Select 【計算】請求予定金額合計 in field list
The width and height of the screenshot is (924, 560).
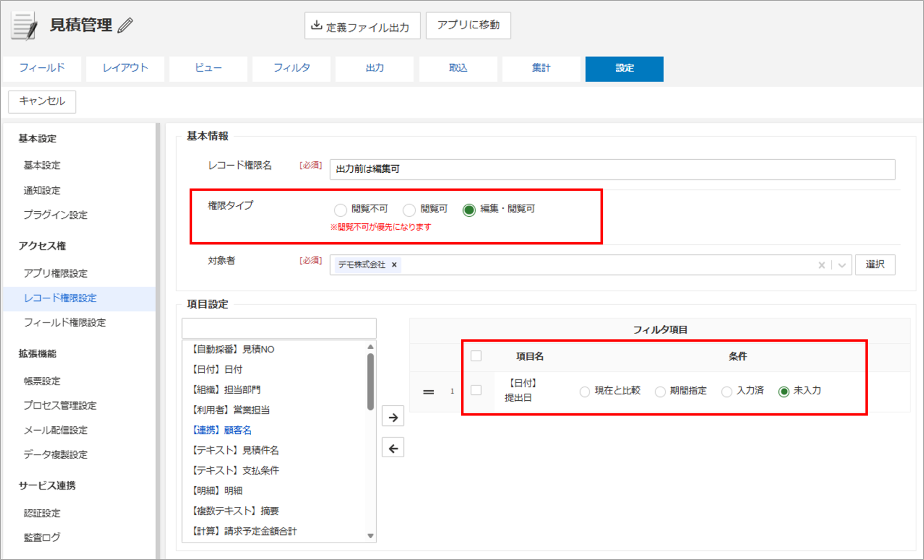tap(274, 531)
